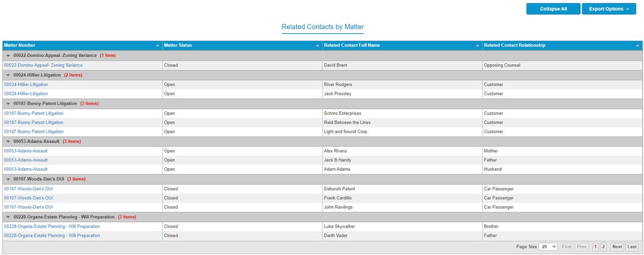Select the Schmo Enterprises cell
644x255 pixels.
[x=402, y=113]
